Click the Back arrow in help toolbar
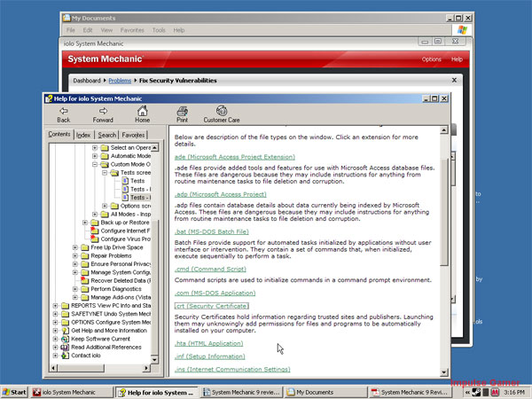The image size is (532, 399). point(63,112)
